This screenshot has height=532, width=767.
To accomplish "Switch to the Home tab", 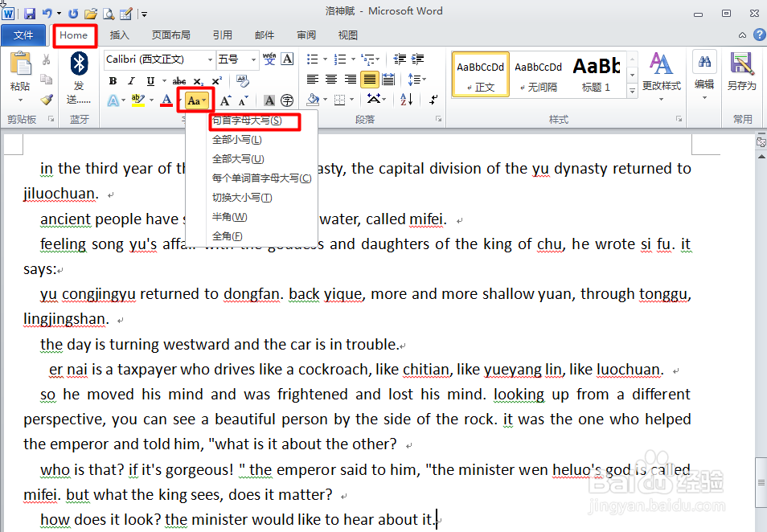I will point(74,35).
